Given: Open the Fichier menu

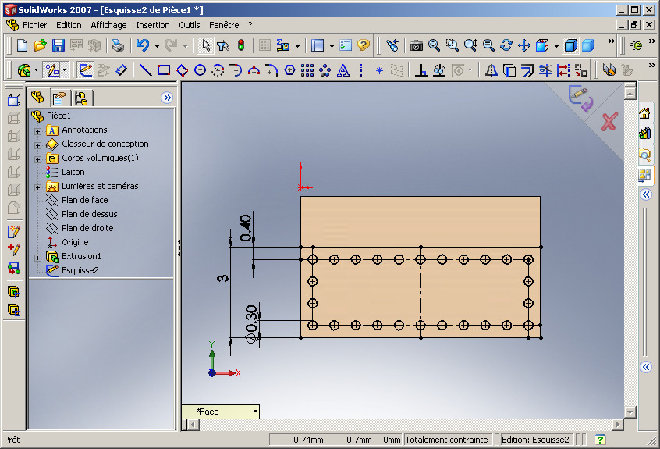Looking at the screenshot, I should click(35, 25).
